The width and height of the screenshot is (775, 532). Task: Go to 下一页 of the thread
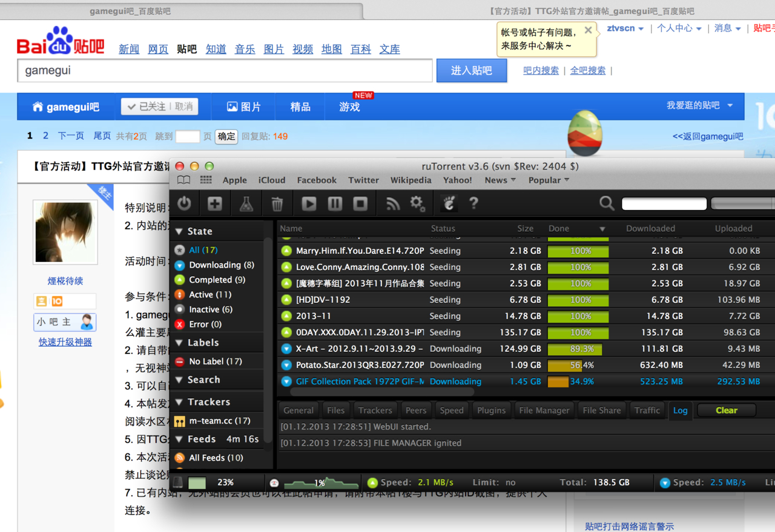point(71,136)
